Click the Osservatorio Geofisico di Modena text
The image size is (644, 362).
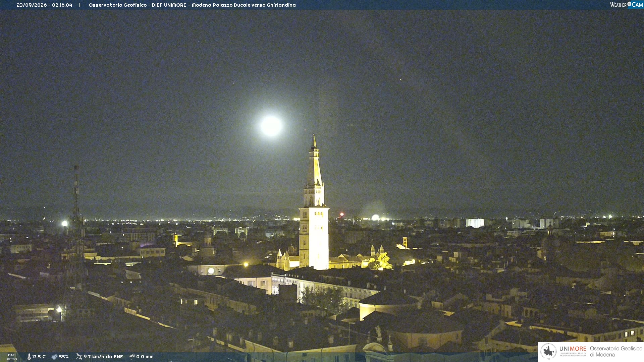click(x=616, y=352)
